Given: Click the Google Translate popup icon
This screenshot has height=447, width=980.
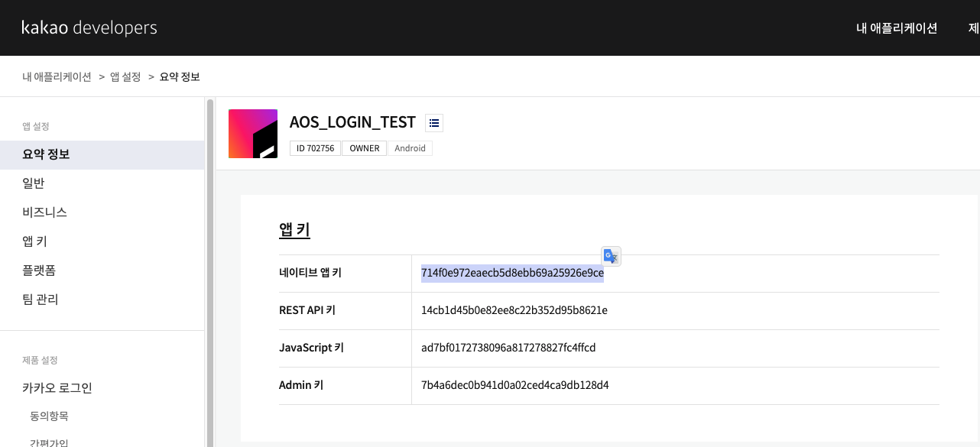Looking at the screenshot, I should (x=611, y=256).
